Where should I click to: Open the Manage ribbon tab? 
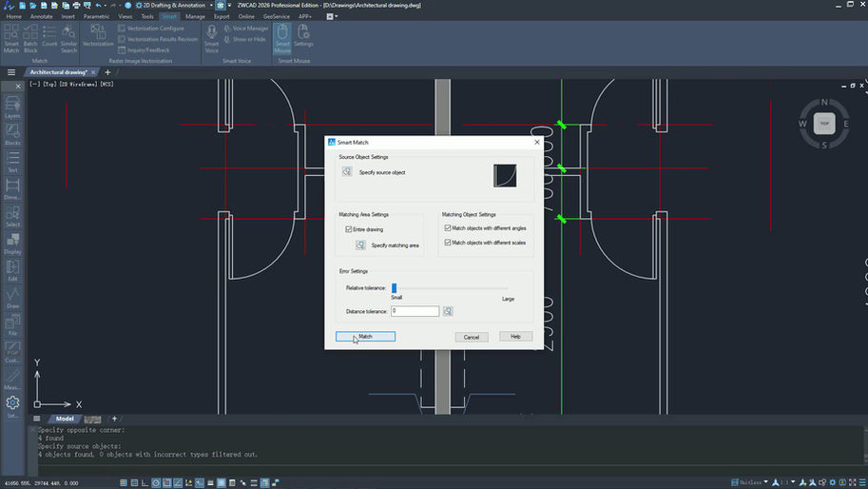(x=196, y=16)
